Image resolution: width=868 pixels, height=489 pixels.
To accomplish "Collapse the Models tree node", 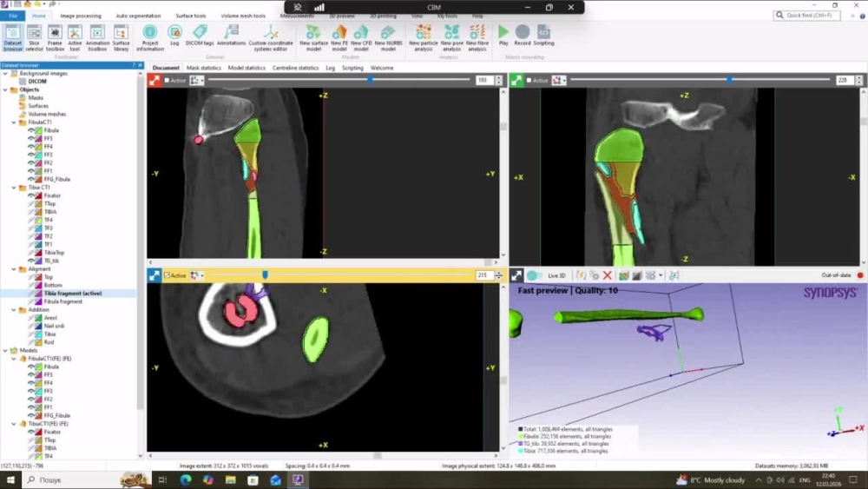I will coord(5,351).
